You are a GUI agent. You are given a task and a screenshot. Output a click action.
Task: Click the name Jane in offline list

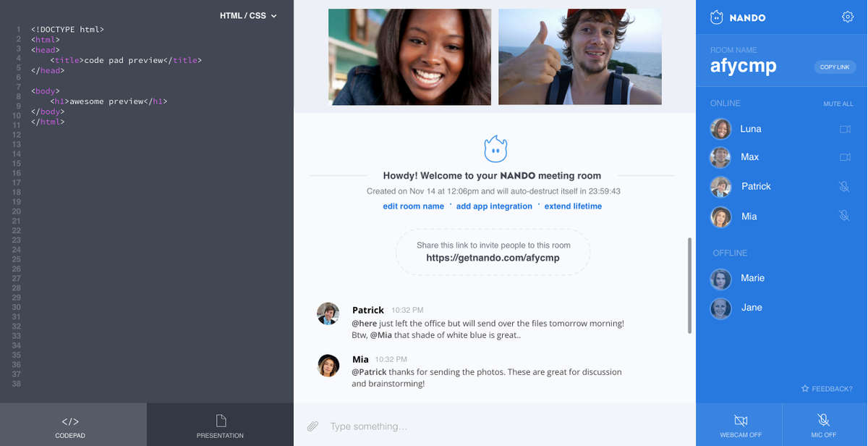tap(752, 308)
